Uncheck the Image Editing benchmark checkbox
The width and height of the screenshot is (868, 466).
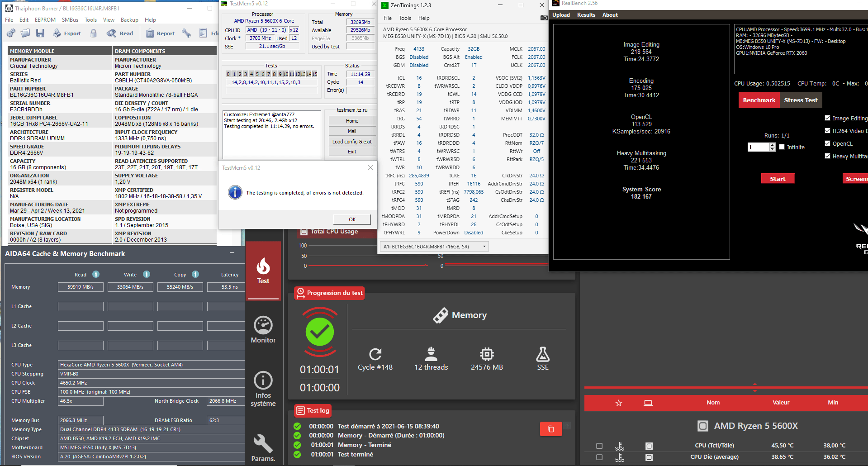click(827, 118)
